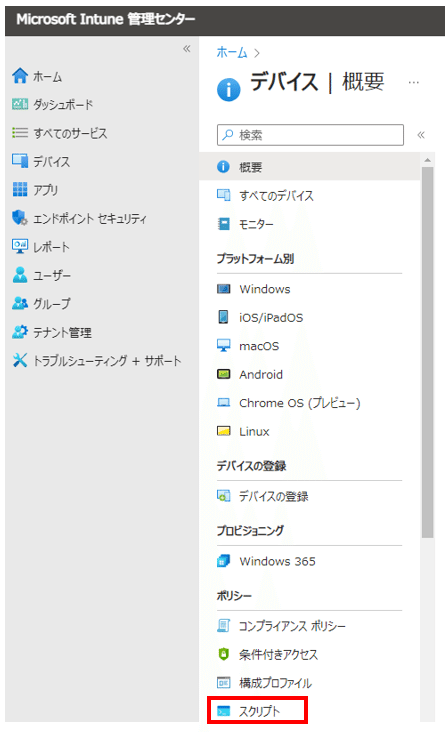
Task: Click the テナント管理 gear icon
Action: coord(20,331)
